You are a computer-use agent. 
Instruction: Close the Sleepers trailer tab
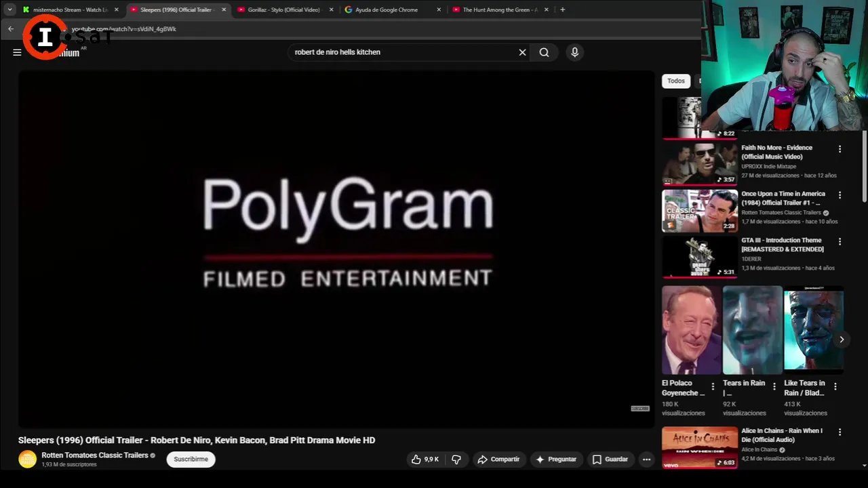(x=224, y=9)
